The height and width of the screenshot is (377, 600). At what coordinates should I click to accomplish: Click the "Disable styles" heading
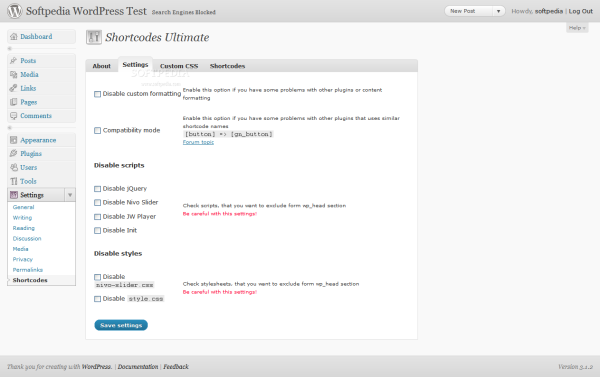118,253
